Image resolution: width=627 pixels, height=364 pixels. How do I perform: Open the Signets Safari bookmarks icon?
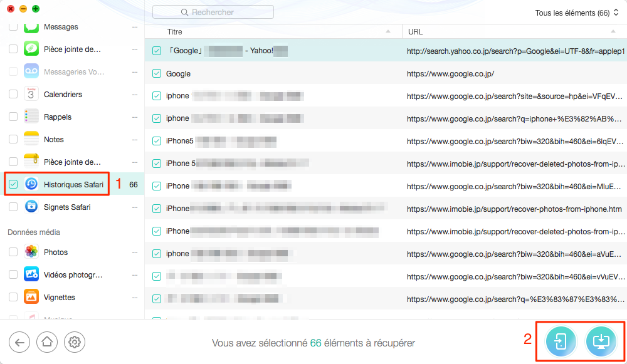tap(31, 207)
